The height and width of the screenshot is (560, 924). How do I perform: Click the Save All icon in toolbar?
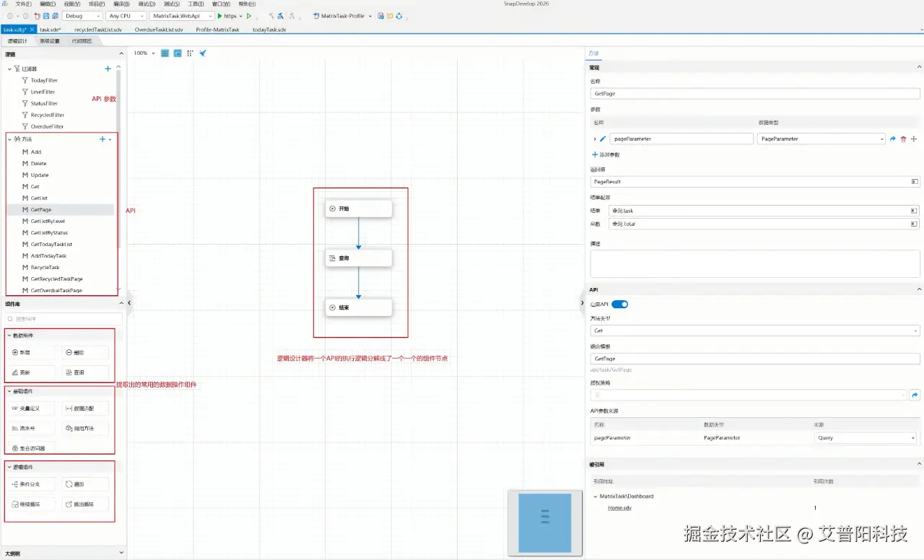(x=55, y=16)
